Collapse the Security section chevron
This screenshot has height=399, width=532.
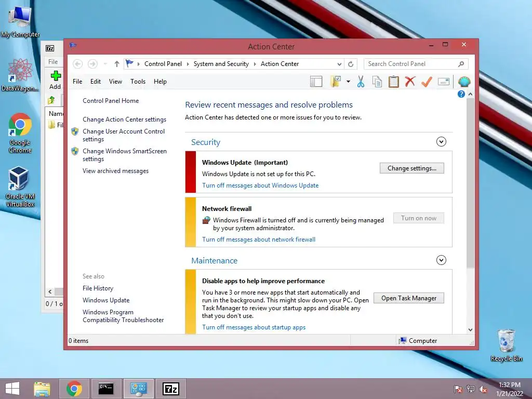(x=441, y=141)
